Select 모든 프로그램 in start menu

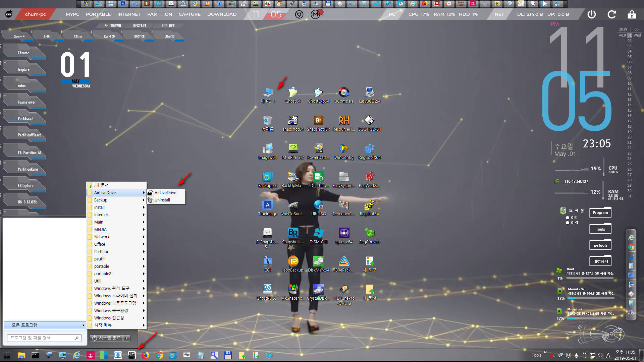coord(45,325)
